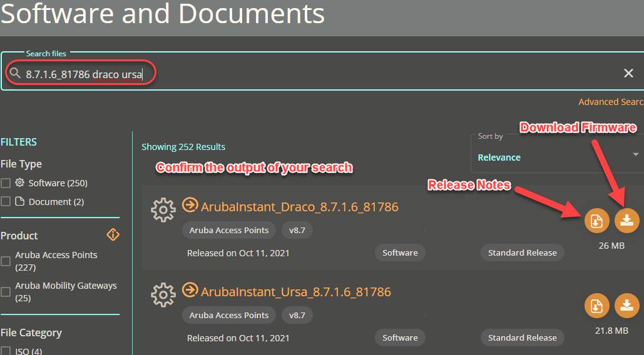
Task: Download the Ursa firmware (21.8 MB)
Action: click(x=626, y=306)
